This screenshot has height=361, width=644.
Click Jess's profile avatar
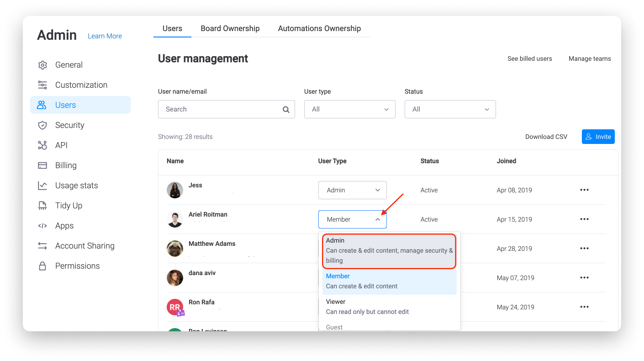tap(175, 190)
